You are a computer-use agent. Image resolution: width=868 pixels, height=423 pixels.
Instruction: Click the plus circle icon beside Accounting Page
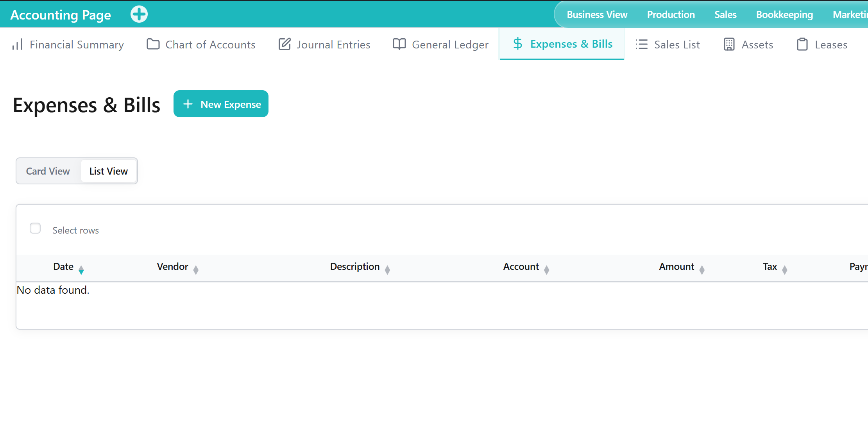tap(139, 14)
